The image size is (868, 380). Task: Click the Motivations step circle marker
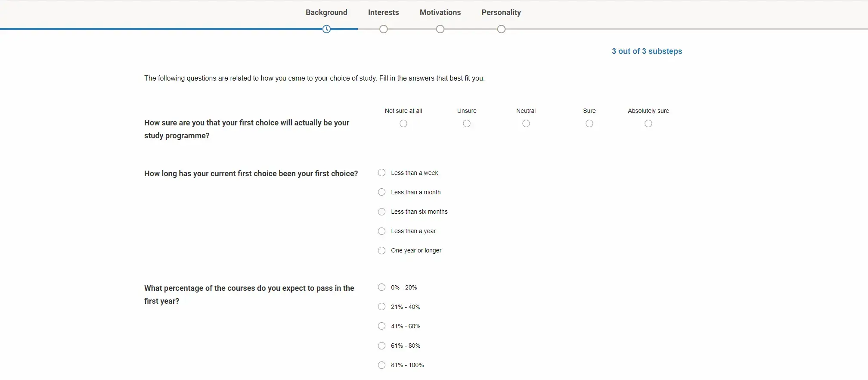coord(440,29)
